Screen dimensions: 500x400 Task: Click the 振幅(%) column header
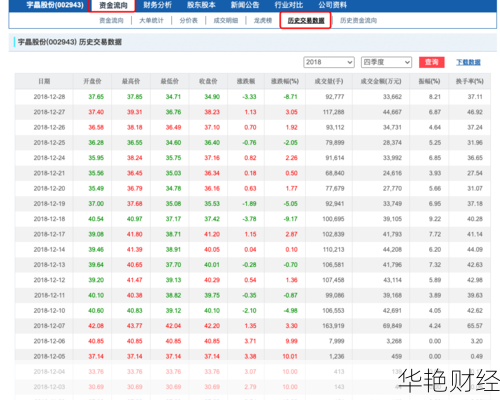pos(429,81)
